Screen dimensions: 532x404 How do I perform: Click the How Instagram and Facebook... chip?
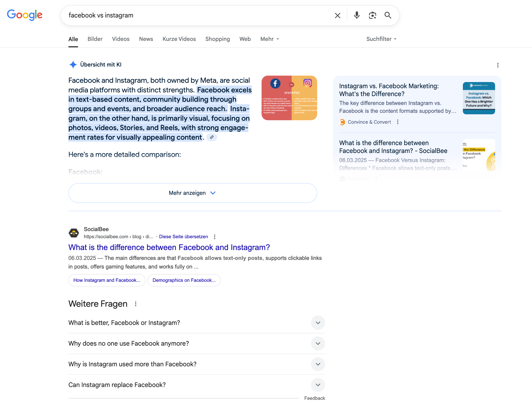(107, 280)
